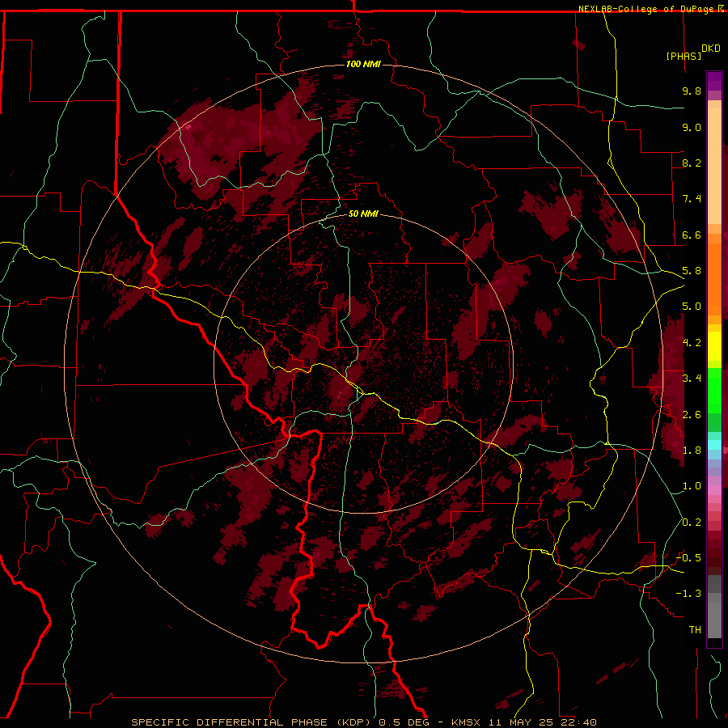Click the TH label on the color scale

tap(695, 630)
